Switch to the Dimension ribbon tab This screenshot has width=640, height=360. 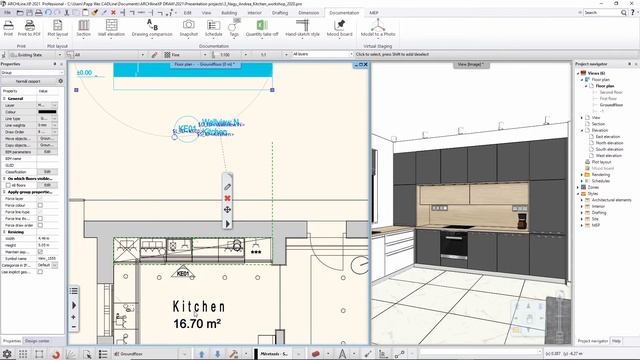309,13
